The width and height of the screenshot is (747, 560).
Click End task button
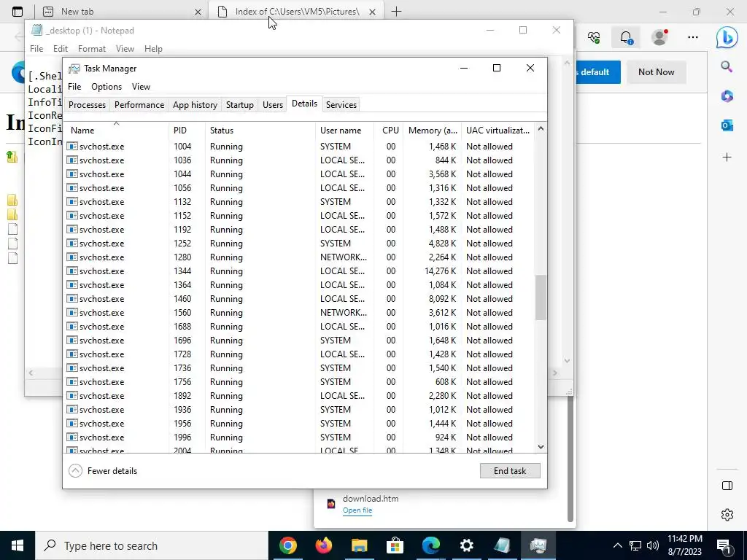pyautogui.click(x=510, y=470)
